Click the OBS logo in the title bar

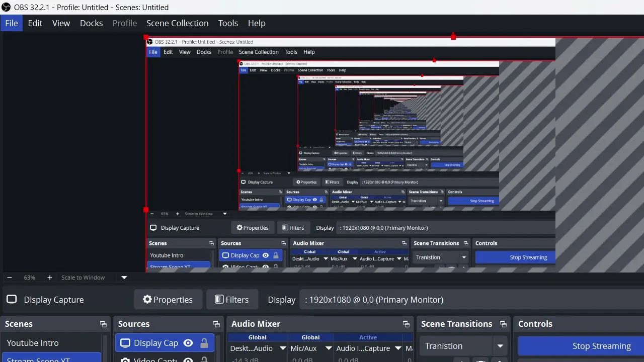[6, 7]
